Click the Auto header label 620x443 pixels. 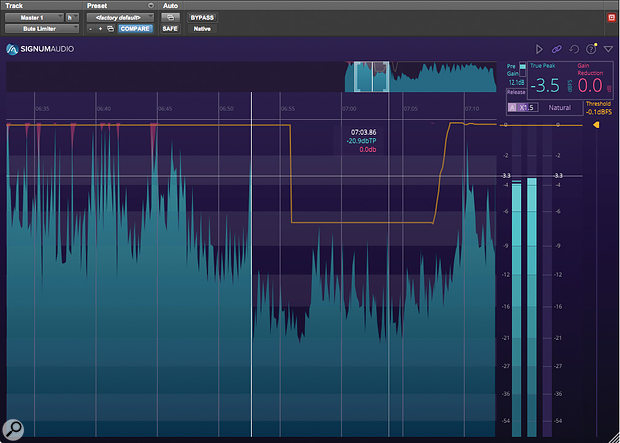tap(170, 6)
